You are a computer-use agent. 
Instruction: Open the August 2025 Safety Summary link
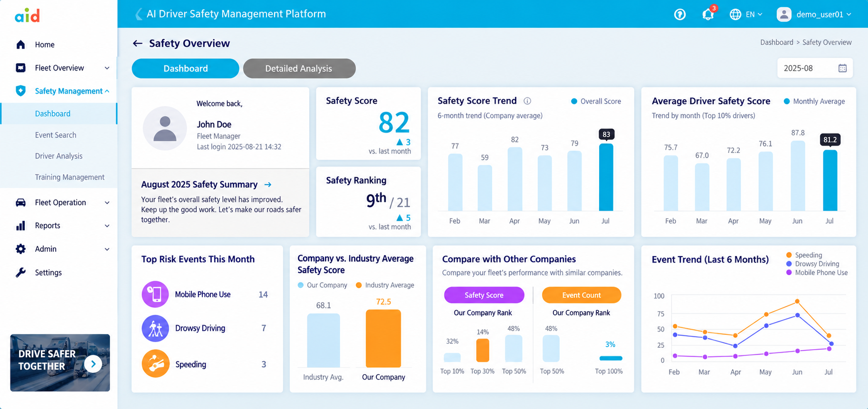206,184
